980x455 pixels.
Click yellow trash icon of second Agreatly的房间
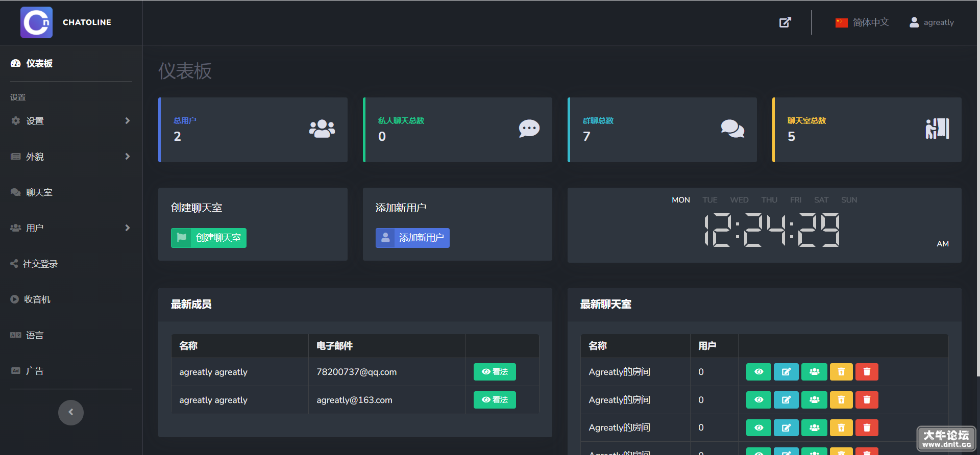(841, 400)
